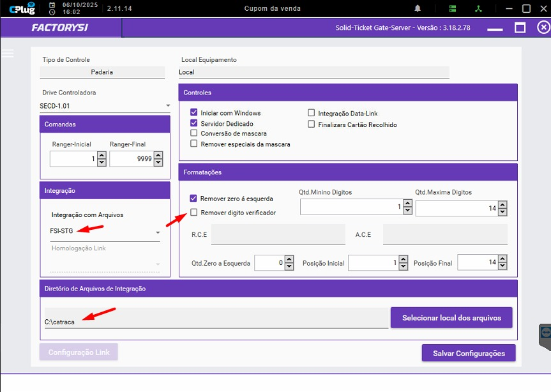Image resolution: width=551 pixels, height=392 pixels.
Task: Click Salvar Configurações button
Action: pyautogui.click(x=468, y=353)
